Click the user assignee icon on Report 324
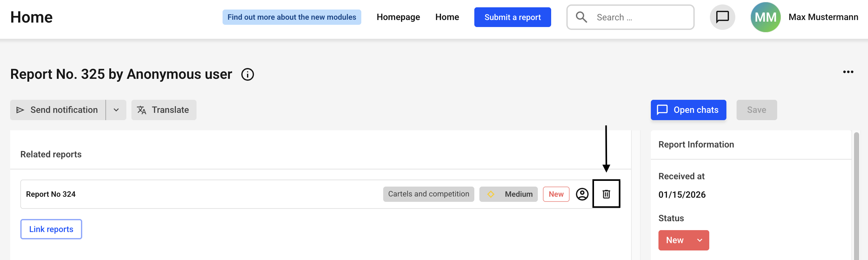This screenshot has height=260, width=868. click(582, 194)
